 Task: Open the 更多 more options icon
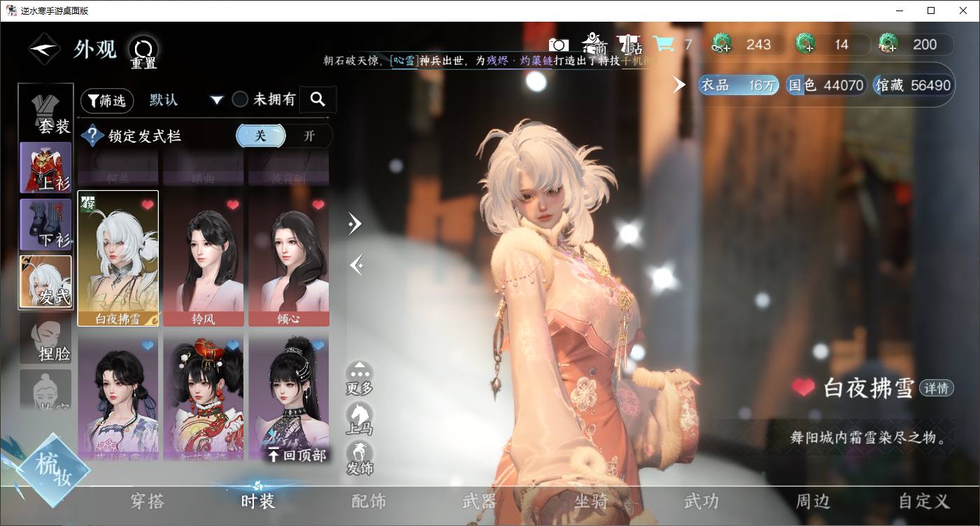click(x=360, y=378)
